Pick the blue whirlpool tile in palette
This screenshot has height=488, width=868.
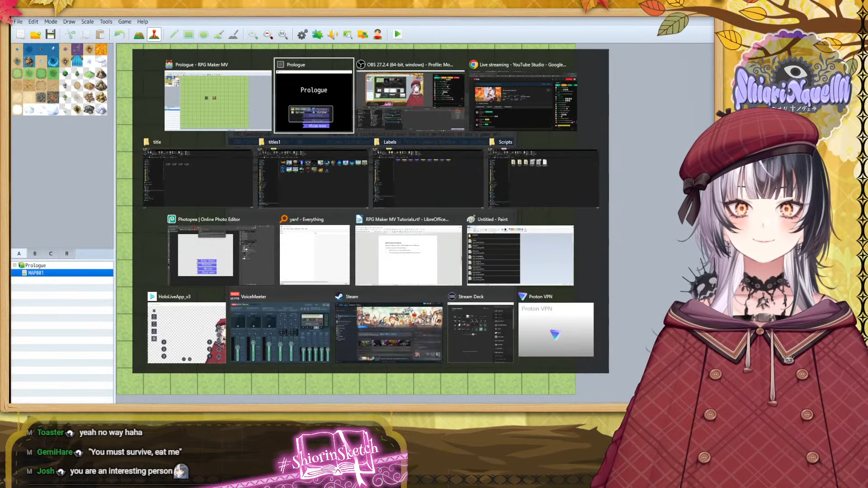[x=53, y=61]
